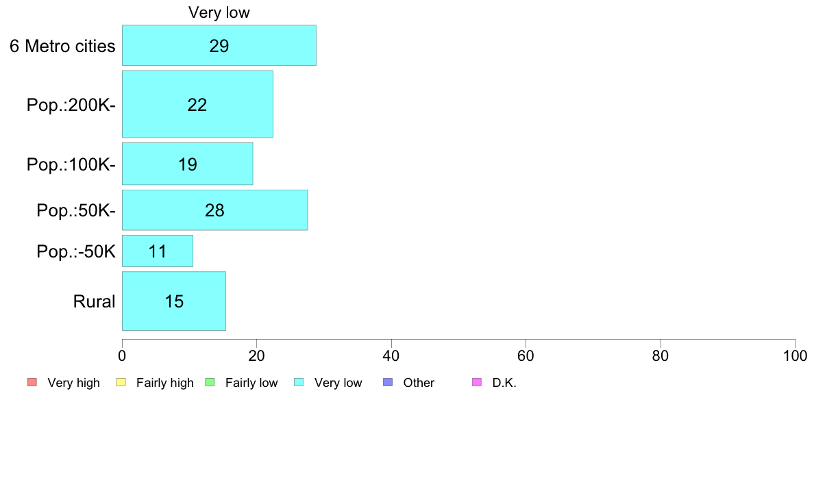
Task: Select the 6 Metro cities bar
Action: click(219, 45)
